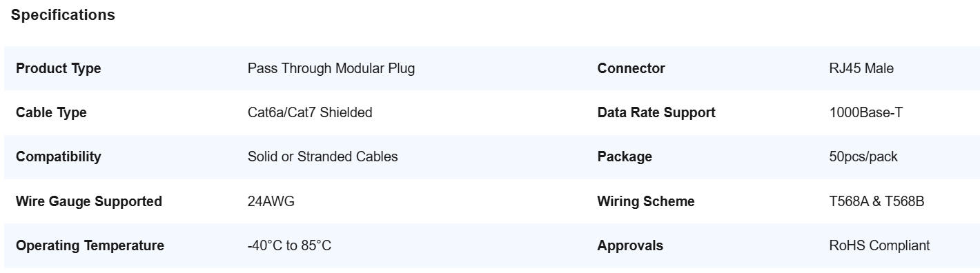Select the Wire Gauge Supported label
Screen dimensions: 980x273
(x=89, y=201)
